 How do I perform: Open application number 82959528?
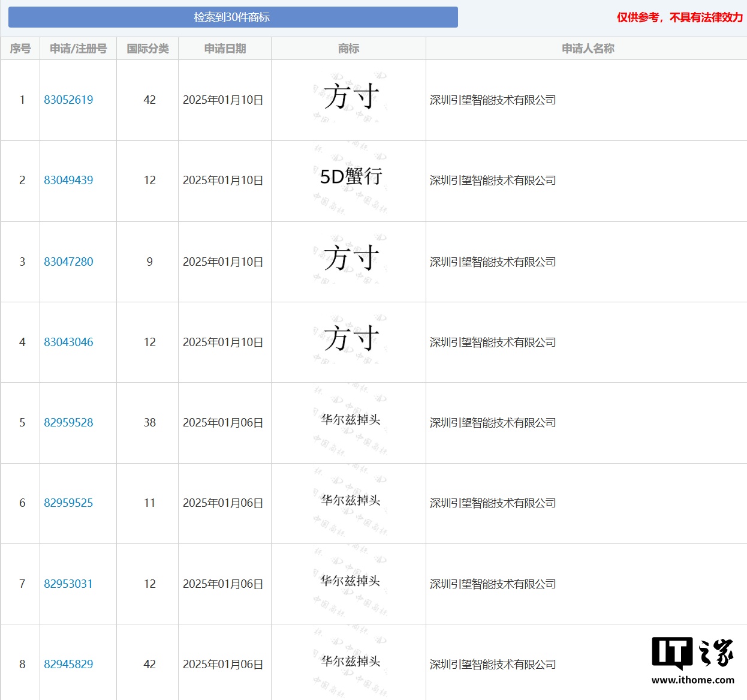click(x=68, y=423)
